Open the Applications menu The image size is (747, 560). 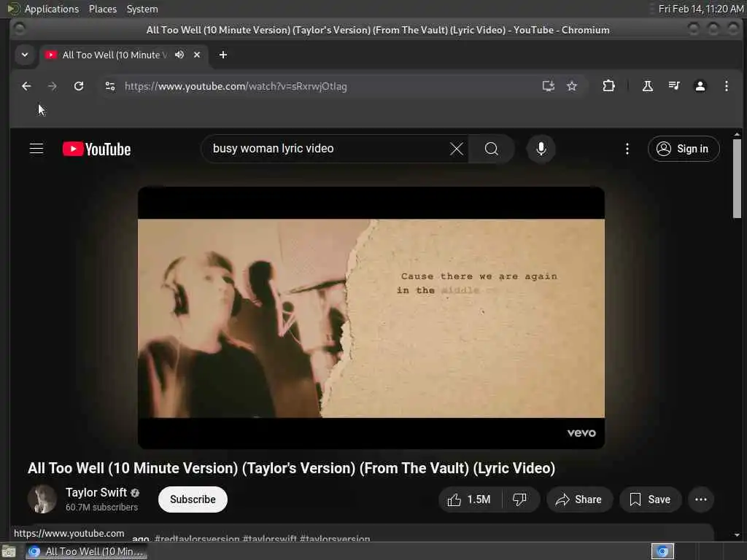pos(52,9)
